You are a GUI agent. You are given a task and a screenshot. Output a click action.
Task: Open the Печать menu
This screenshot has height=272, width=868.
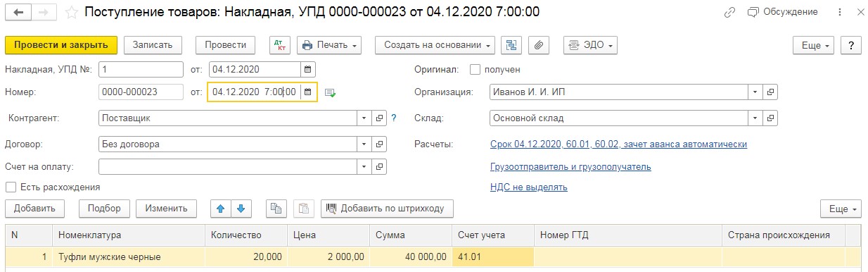point(329,45)
